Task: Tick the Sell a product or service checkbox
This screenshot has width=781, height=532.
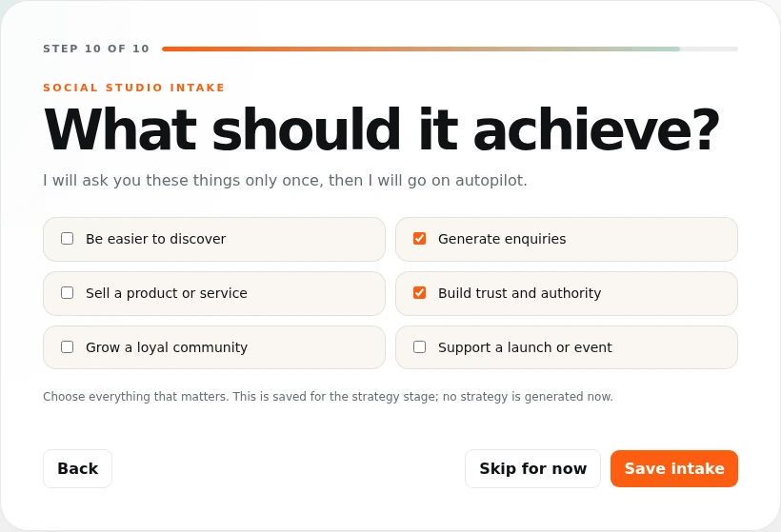Action: (x=68, y=293)
